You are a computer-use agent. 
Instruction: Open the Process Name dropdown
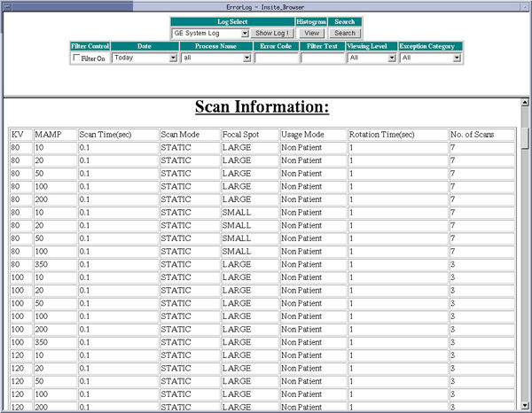click(x=216, y=58)
